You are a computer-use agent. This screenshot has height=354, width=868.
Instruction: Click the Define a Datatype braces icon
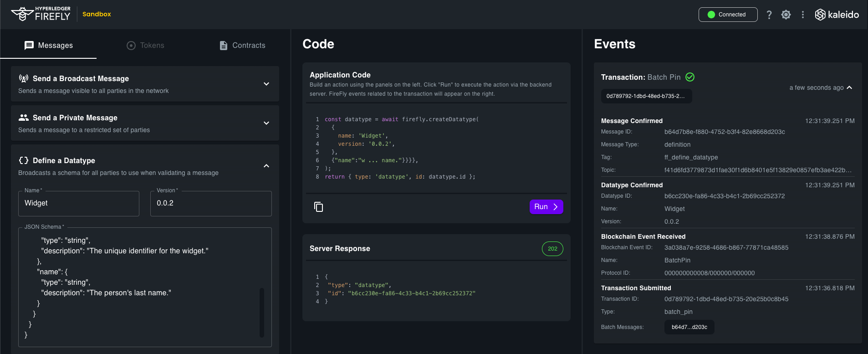click(24, 160)
